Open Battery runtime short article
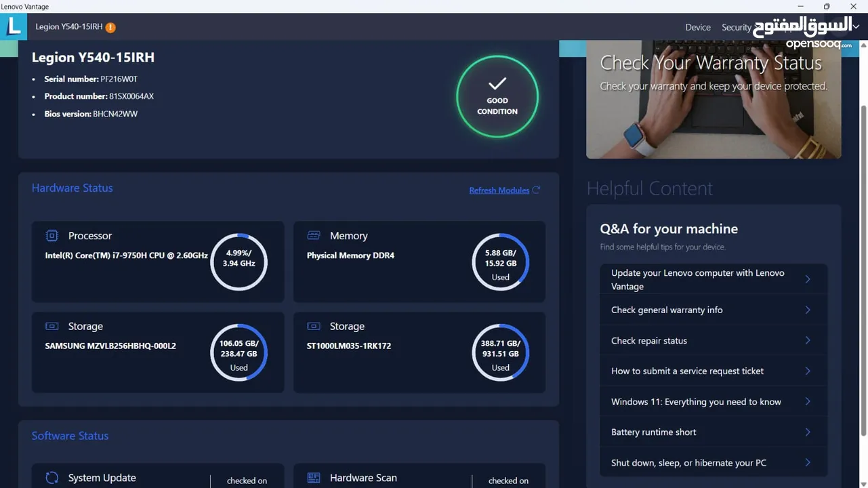Screen dimensions: 868x488 tap(714, 432)
